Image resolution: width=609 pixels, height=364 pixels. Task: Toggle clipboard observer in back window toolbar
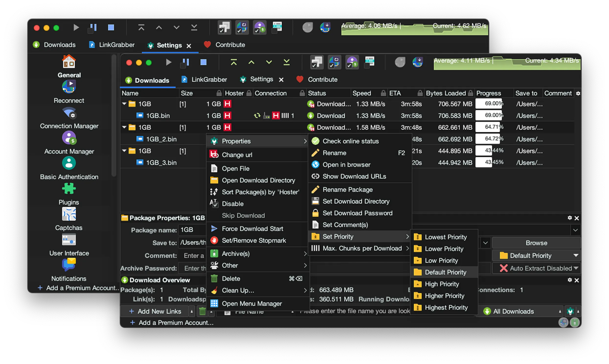[x=224, y=27]
